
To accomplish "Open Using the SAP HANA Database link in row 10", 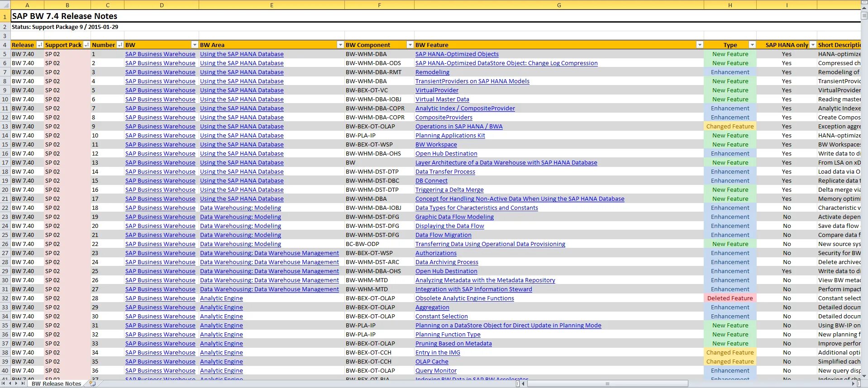I will [x=242, y=99].
